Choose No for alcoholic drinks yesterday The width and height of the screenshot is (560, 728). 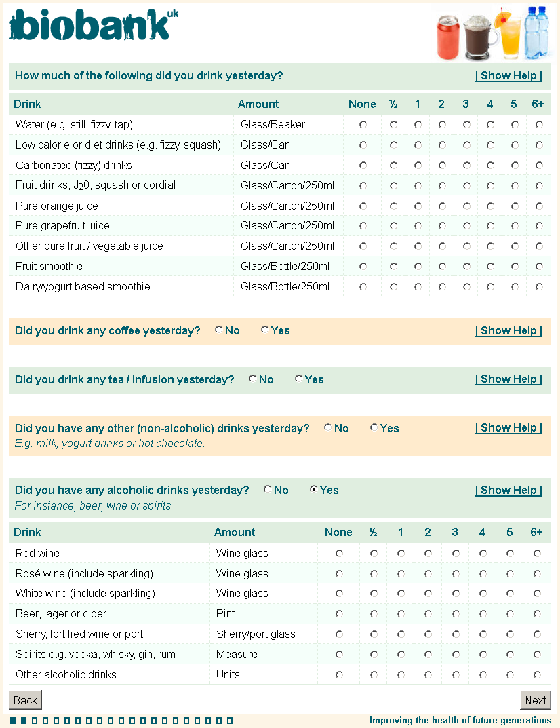coord(268,490)
